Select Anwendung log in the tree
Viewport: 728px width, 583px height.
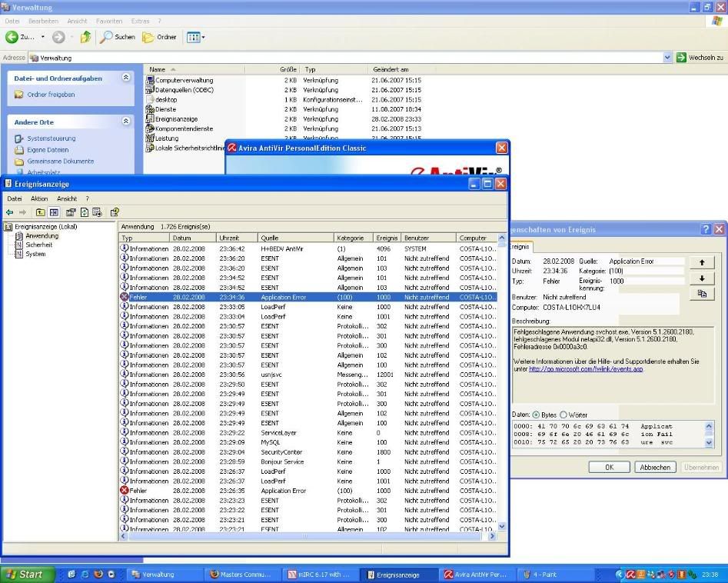(42, 235)
